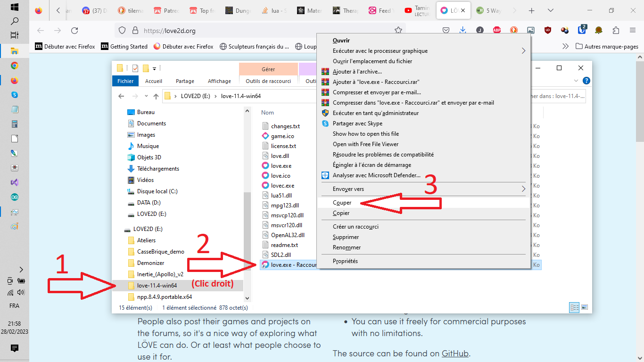
Task: Open Firefox downloads panel
Action: (462, 30)
